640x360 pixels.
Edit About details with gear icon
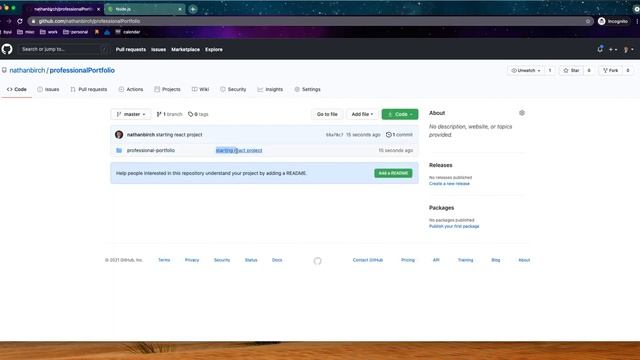pos(522,113)
